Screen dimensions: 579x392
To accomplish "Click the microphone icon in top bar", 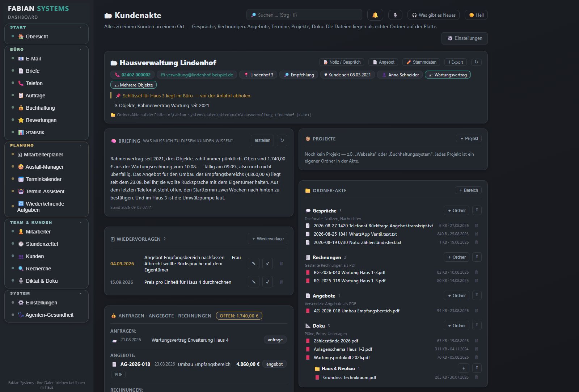I will pos(395,15).
